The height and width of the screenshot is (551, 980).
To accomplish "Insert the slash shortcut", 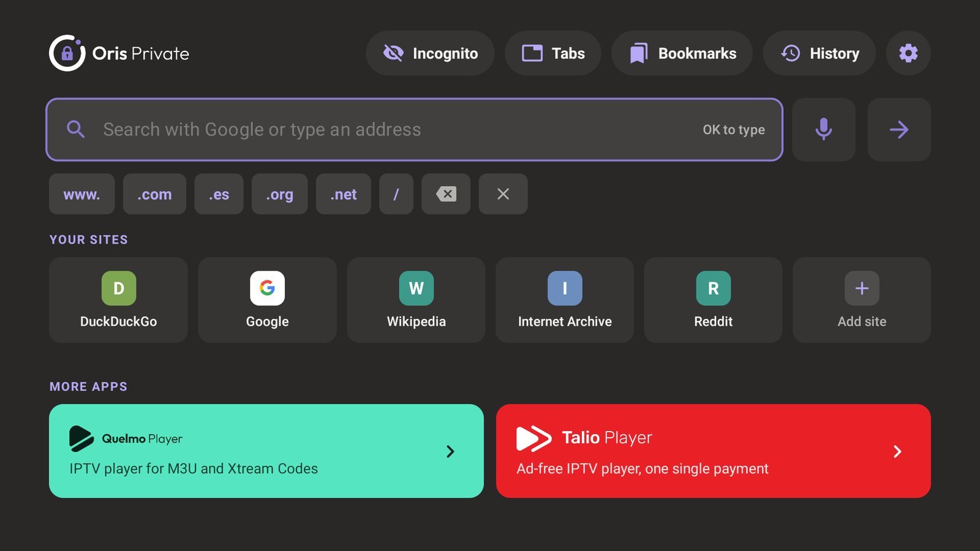I will click(x=396, y=194).
